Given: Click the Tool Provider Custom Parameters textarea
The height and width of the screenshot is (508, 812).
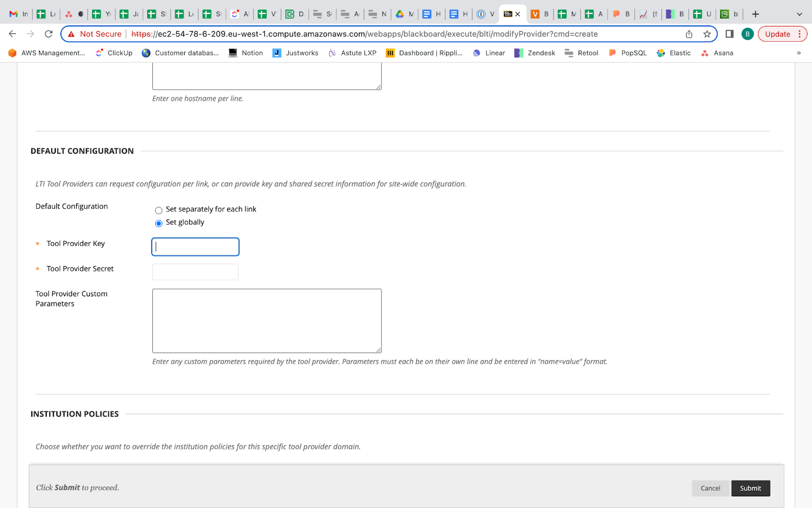Looking at the screenshot, I should pos(267,321).
